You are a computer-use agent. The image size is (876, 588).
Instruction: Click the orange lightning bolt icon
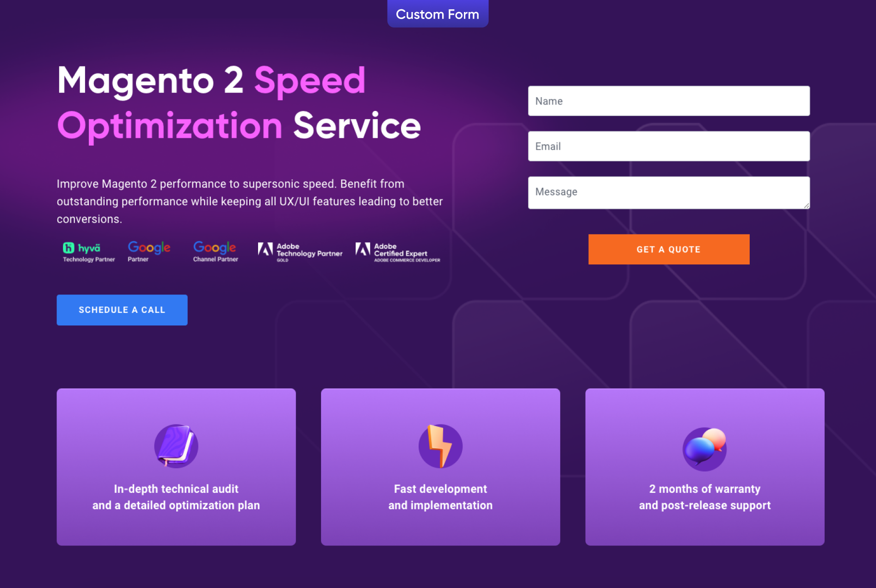tap(440, 446)
